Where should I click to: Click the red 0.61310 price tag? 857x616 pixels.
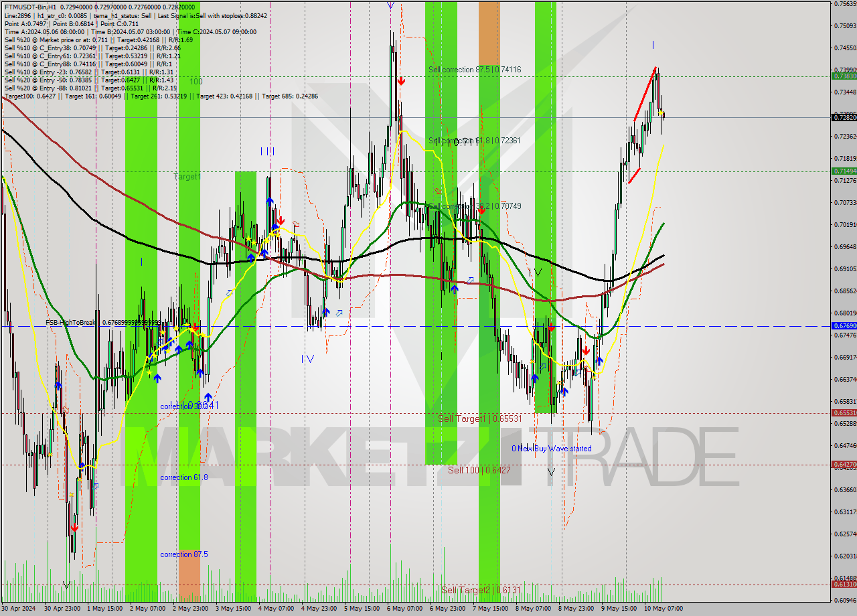(x=844, y=585)
